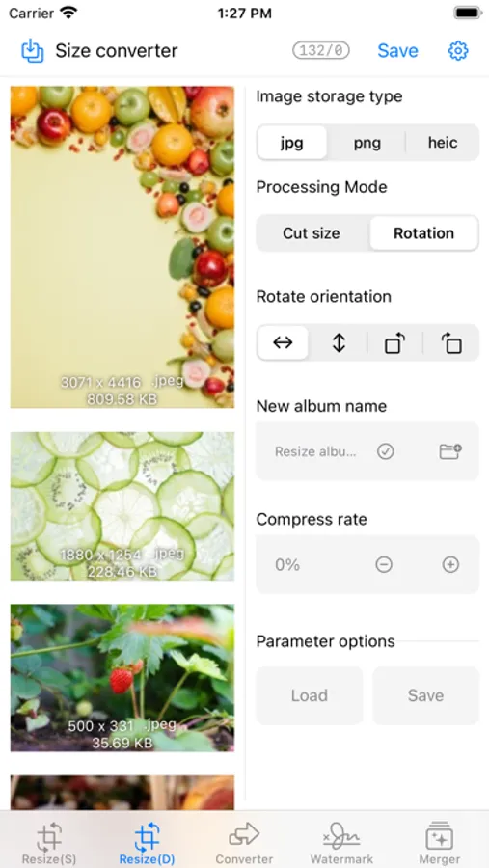Confirm album name with checkmark icon
Screen dimensions: 489x868
386,451
